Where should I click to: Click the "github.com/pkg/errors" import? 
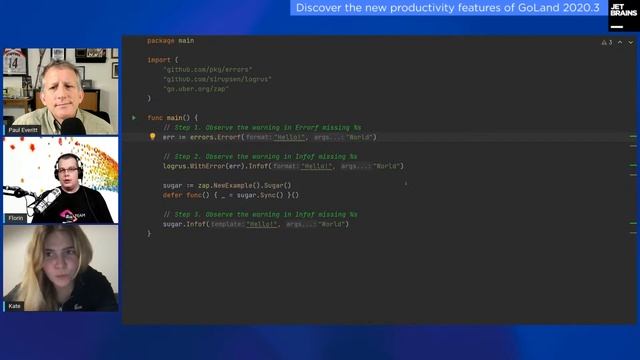coord(207,69)
